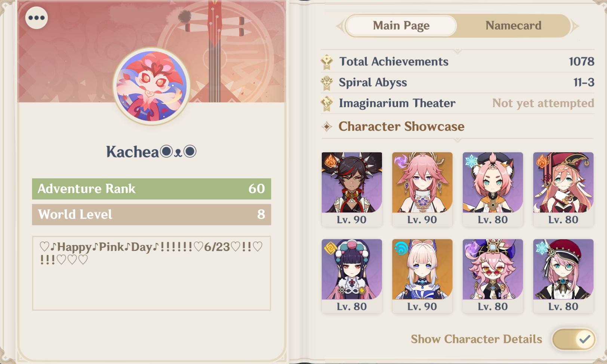Image resolution: width=607 pixels, height=364 pixels.
Task: Click the right arrow beside Namecard tab
Action: (575, 26)
